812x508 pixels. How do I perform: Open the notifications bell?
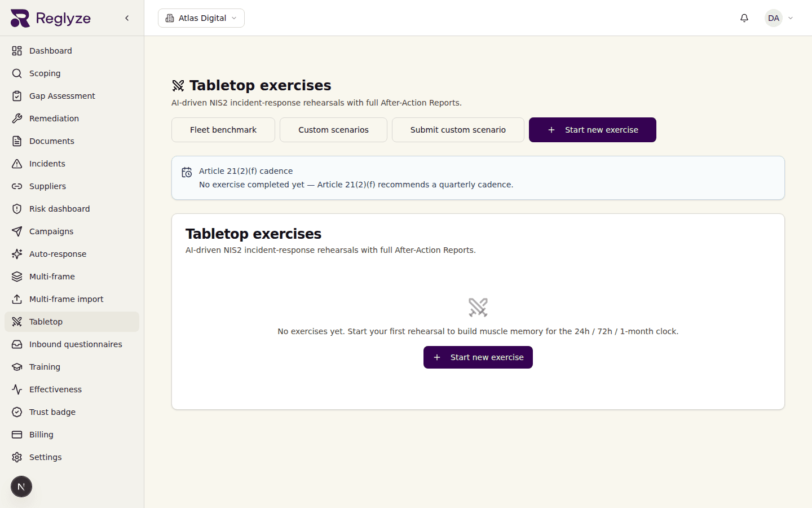[744, 18]
